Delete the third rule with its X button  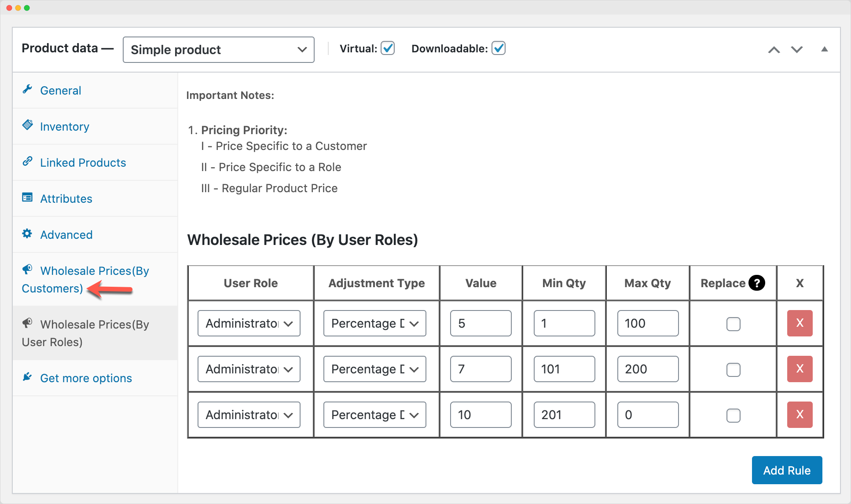(x=800, y=414)
